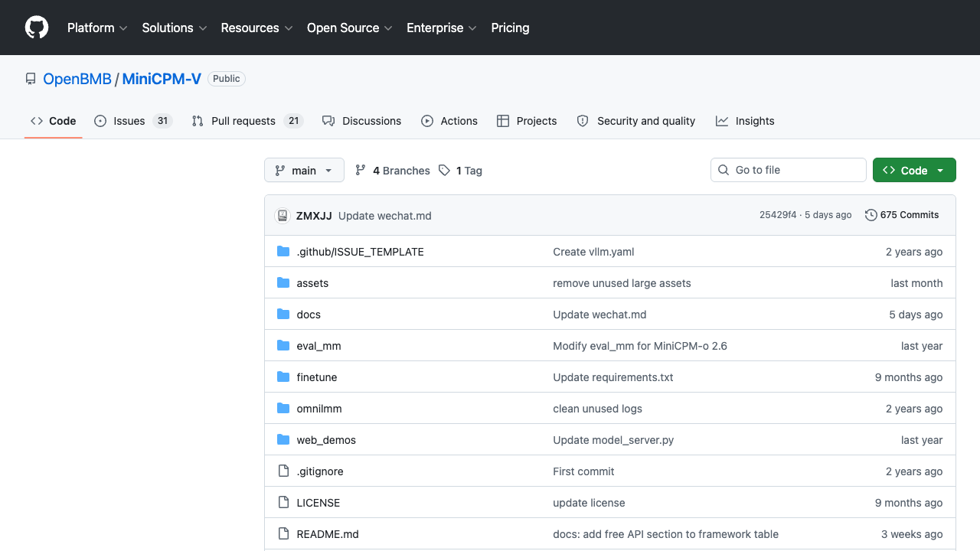Click the branch icon beside 4 Branches
The image size is (980, 551).
pos(361,171)
